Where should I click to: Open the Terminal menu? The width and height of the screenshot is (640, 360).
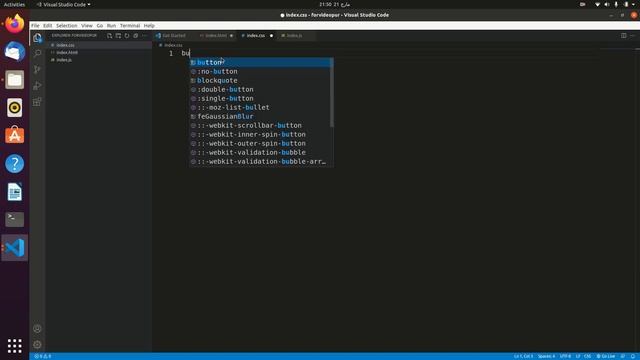pyautogui.click(x=130, y=25)
